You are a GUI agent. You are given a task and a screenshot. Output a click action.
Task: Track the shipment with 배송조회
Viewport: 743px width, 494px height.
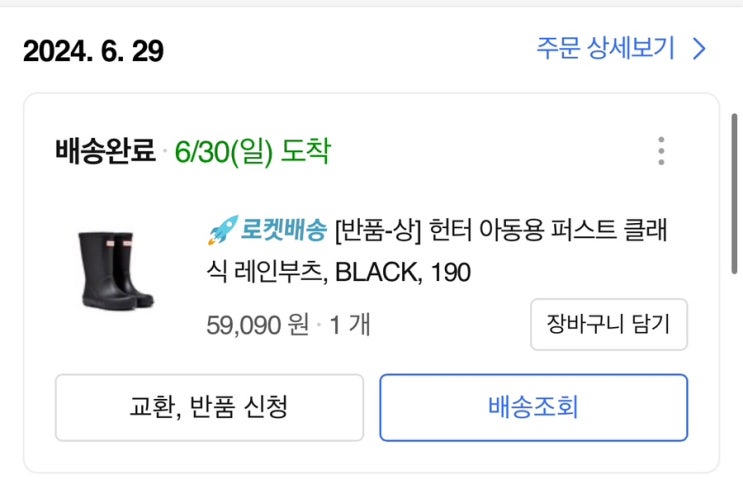tap(533, 408)
